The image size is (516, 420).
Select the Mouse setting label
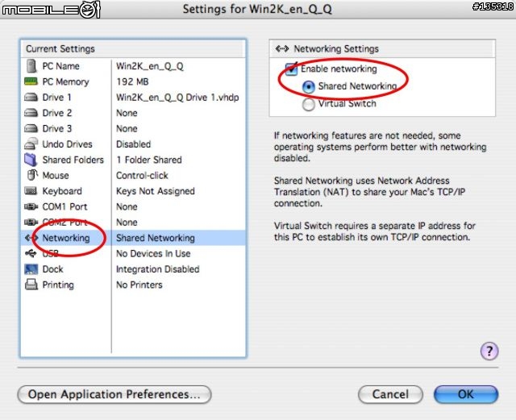click(56, 176)
